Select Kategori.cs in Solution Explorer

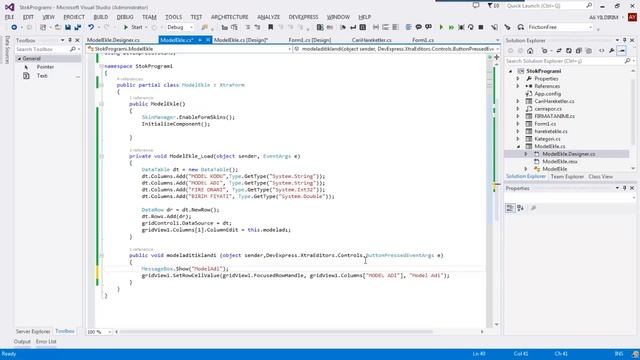[547, 139]
